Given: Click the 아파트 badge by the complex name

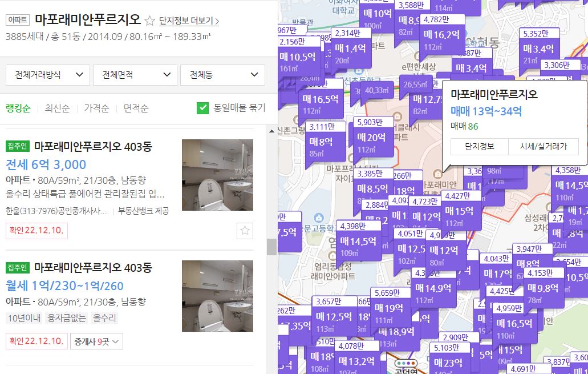Looking at the screenshot, I should point(18,20).
